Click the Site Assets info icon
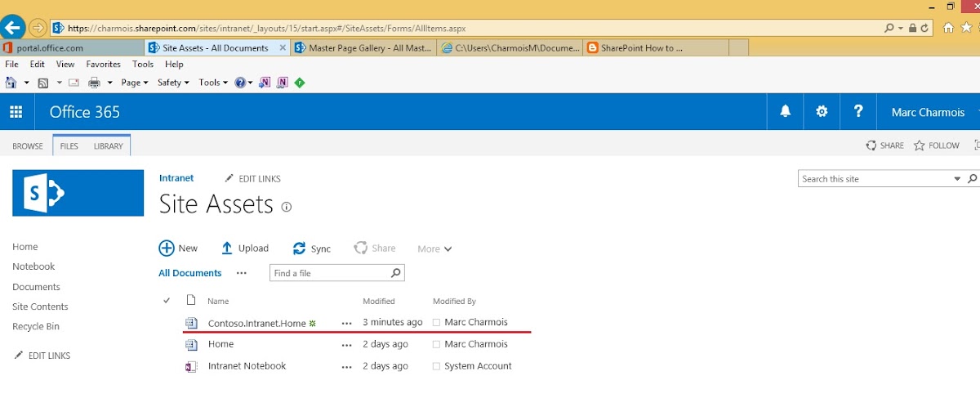Screen dimensions: 980x394 (286, 207)
